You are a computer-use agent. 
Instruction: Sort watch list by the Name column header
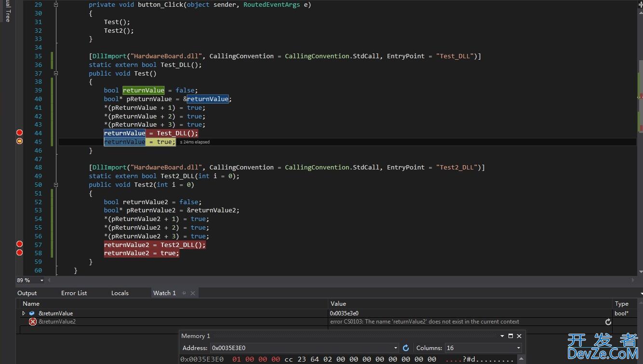point(174,304)
